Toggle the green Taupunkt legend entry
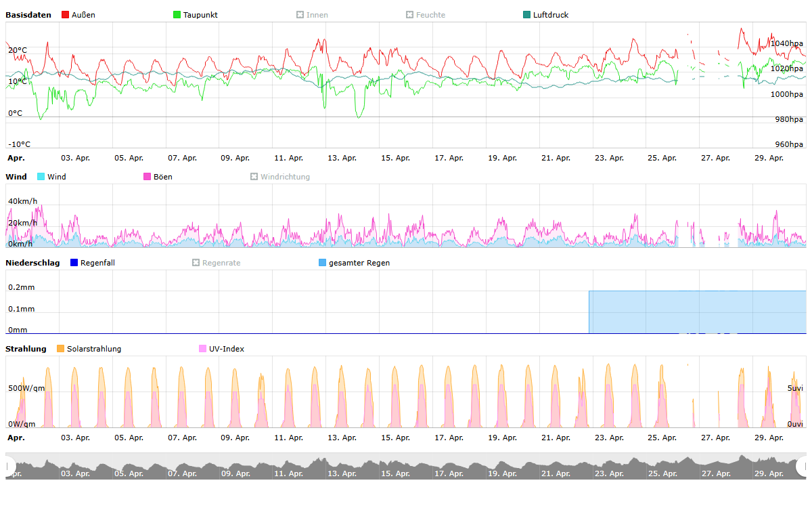 (177, 15)
